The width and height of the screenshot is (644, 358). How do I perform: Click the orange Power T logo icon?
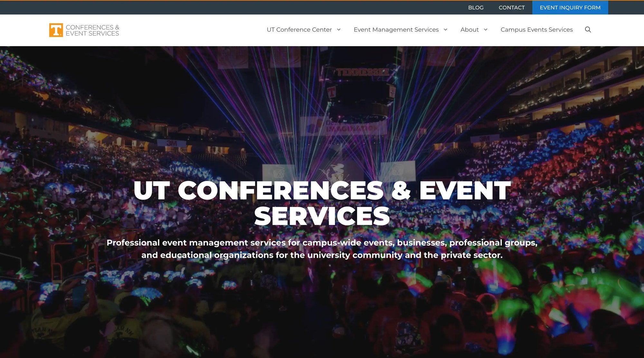(x=56, y=30)
